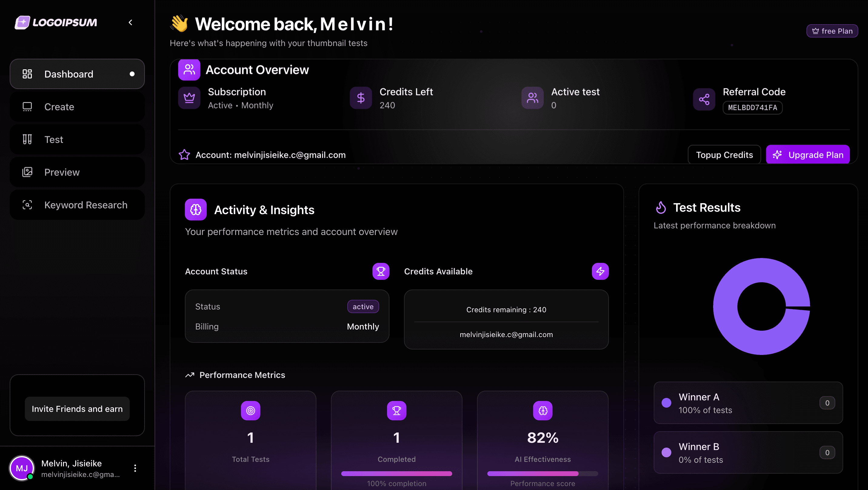Click the Test tubes icon in sidebar

pyautogui.click(x=27, y=139)
